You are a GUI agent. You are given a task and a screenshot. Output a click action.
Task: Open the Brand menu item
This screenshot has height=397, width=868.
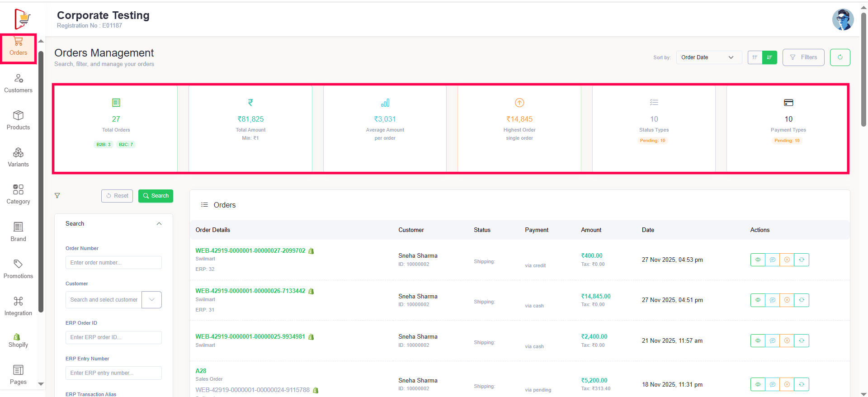(x=18, y=232)
